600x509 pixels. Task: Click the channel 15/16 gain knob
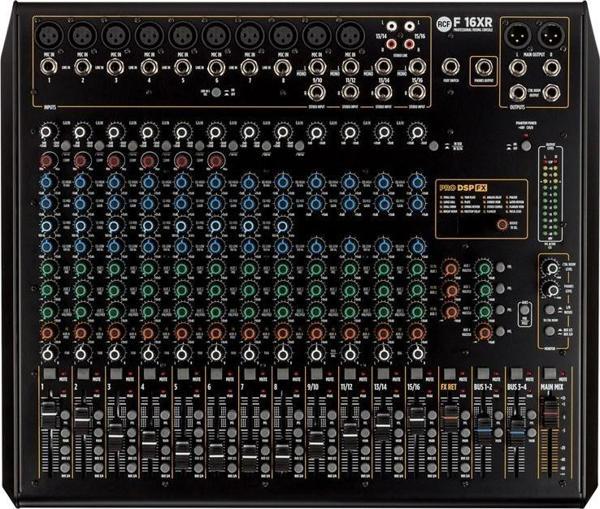pos(417,132)
